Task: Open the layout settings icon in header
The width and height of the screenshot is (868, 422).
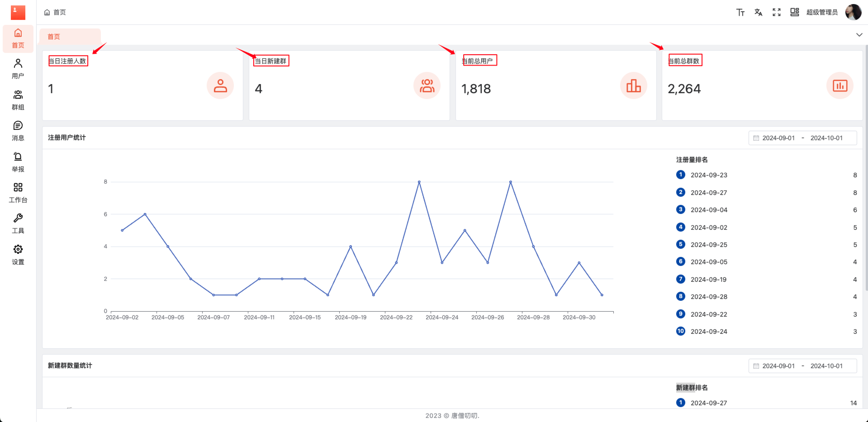Action: 794,12
